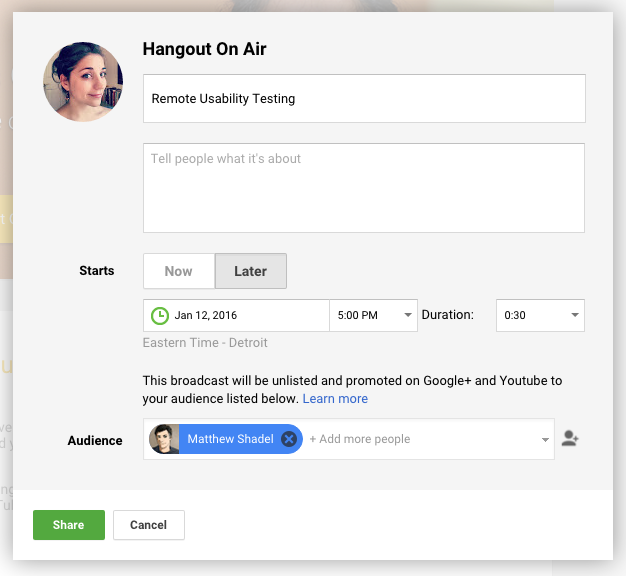The image size is (626, 576).
Task: Click the Share button
Action: coord(69,525)
